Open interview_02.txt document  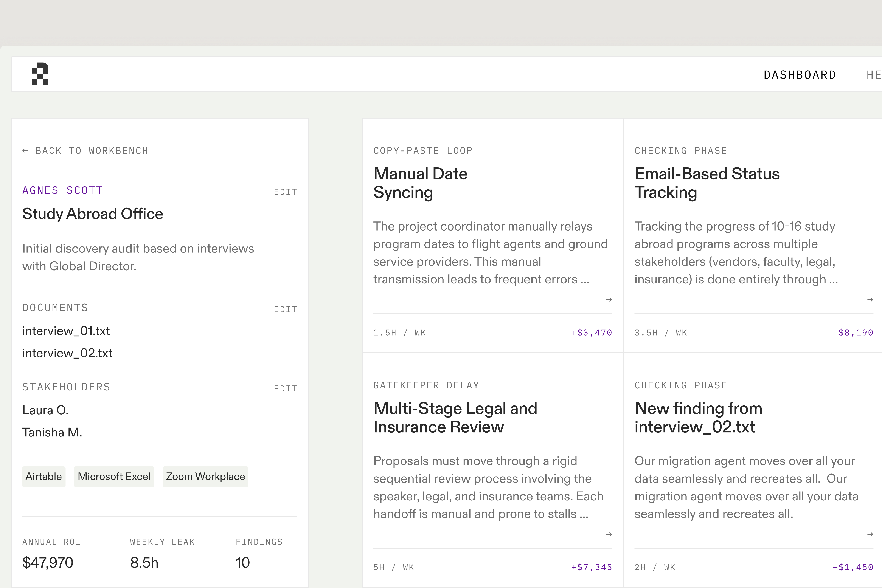point(67,353)
